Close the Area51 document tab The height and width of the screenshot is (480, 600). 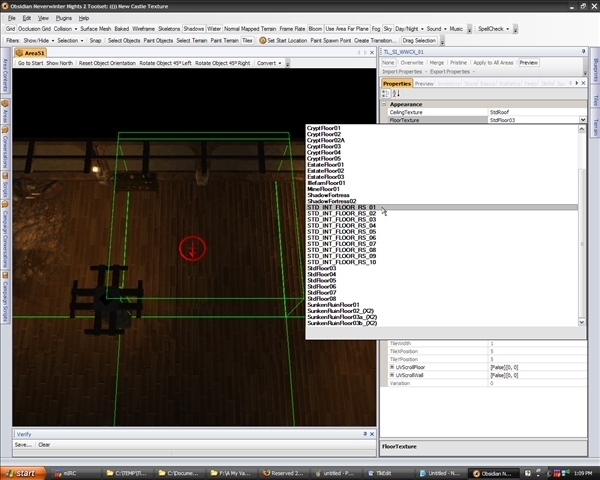coord(371,51)
